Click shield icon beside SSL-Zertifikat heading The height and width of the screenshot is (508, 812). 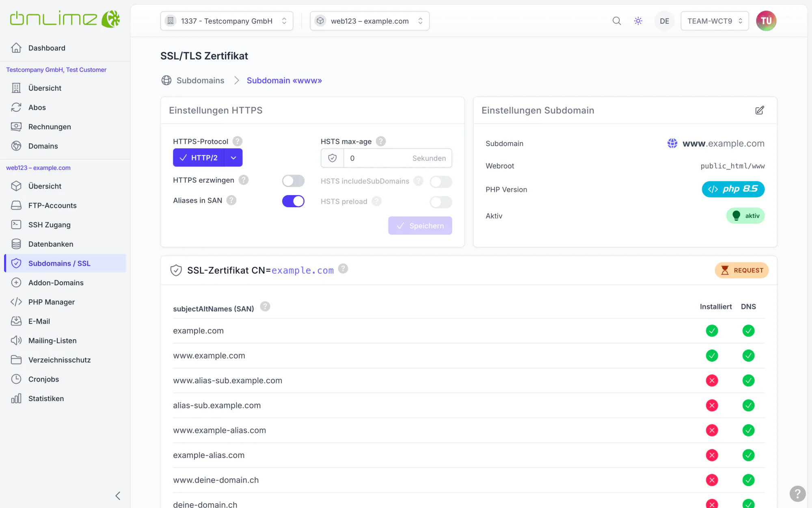click(176, 270)
